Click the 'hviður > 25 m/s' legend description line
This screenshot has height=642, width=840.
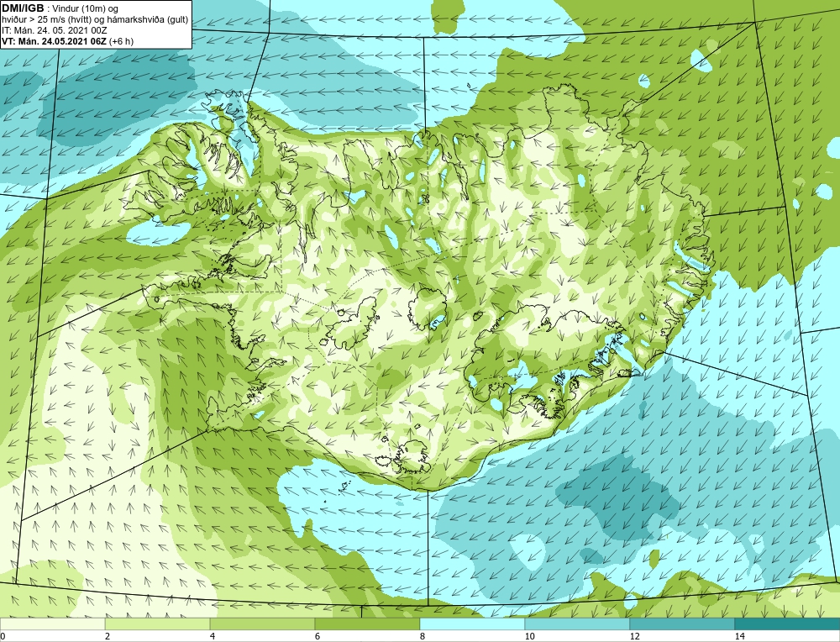click(x=95, y=20)
